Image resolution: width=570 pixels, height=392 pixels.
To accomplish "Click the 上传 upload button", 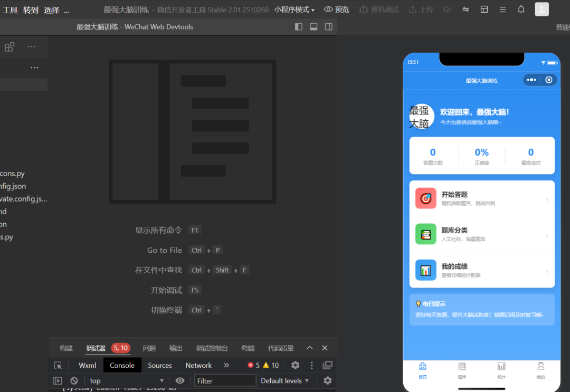I will coord(421,9).
